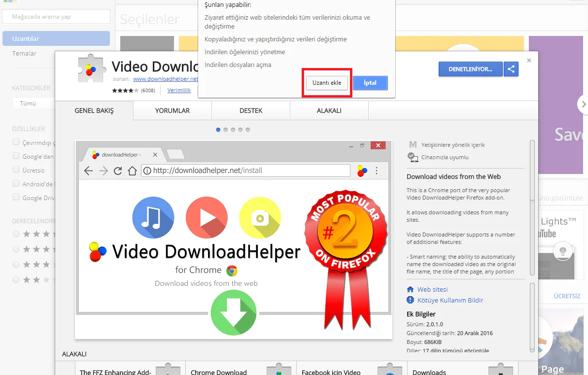Enable the Google Drive checkbox
588x375 pixels.
click(16, 198)
